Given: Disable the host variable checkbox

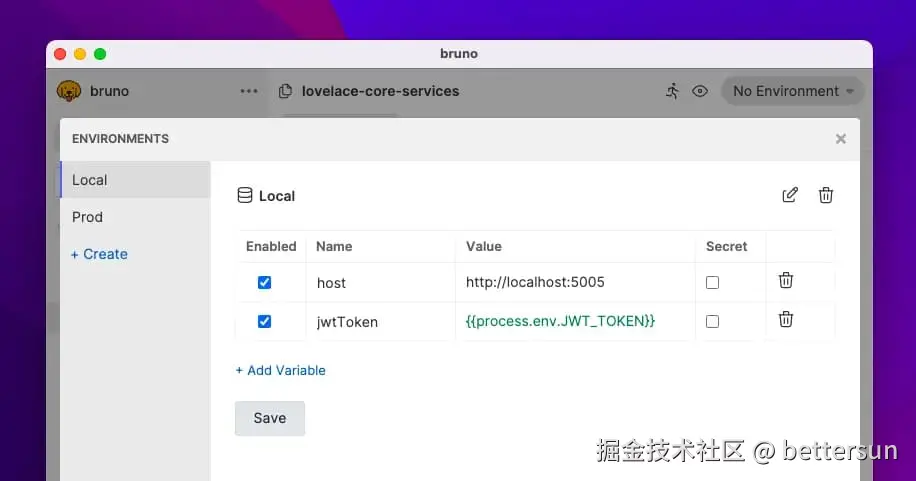Looking at the screenshot, I should click(x=265, y=282).
